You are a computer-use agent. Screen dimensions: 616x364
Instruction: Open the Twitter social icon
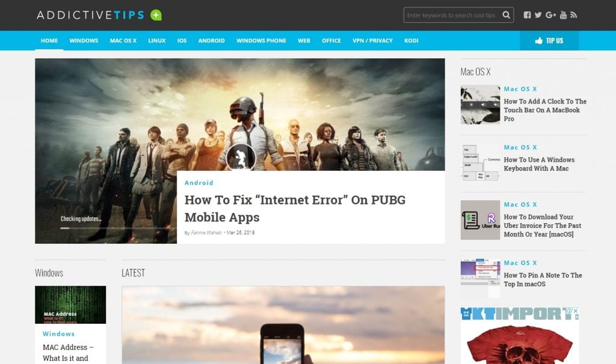coord(538,15)
